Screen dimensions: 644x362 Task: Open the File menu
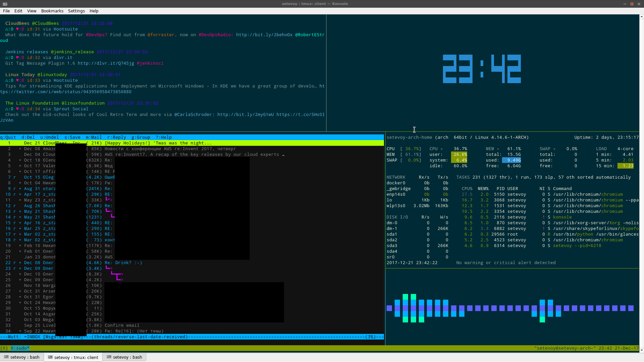(6, 11)
